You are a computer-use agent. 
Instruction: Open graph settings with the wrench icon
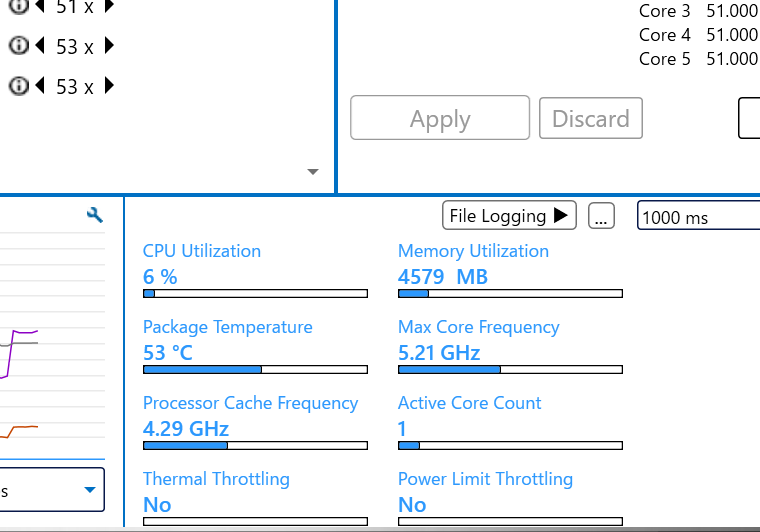tap(95, 215)
